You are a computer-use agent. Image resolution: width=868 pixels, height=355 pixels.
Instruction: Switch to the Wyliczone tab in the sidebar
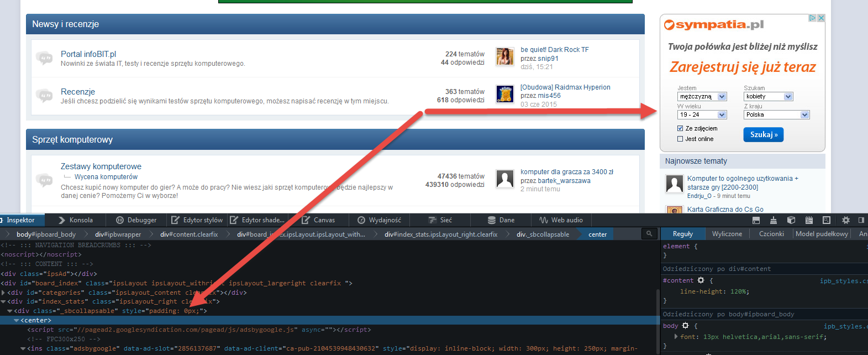pyautogui.click(x=727, y=234)
